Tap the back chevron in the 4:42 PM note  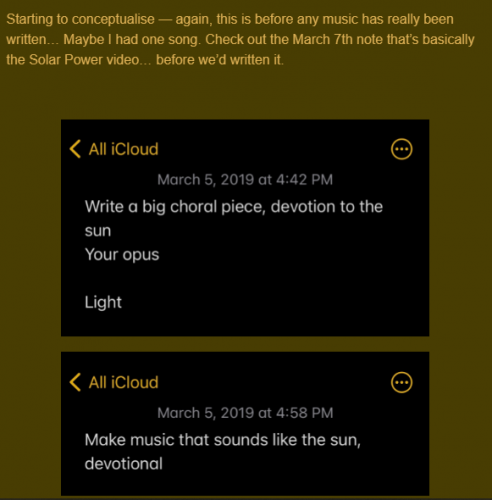75,149
